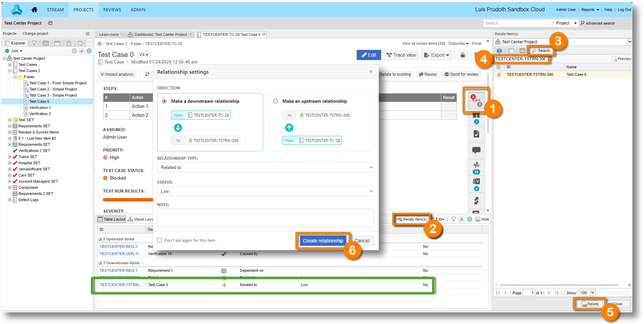The height and width of the screenshot is (324, 644).
Task: Open the TESTCENTER-REQ-2 upstream item link
Action: tap(118, 246)
